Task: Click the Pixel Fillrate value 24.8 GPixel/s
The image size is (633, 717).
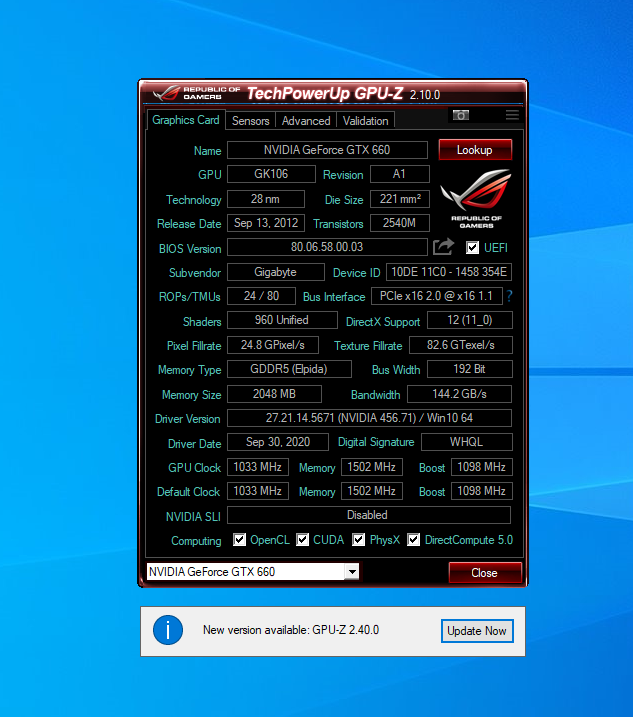Action: click(x=273, y=345)
